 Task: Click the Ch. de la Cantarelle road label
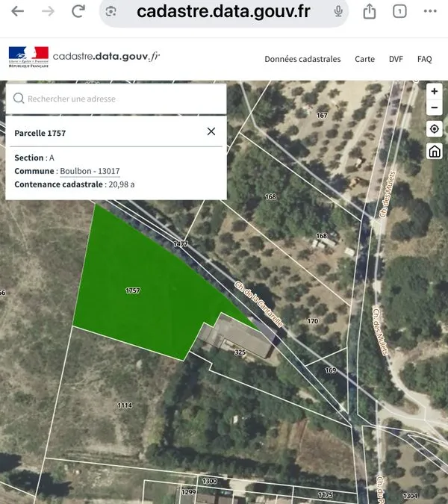(x=258, y=304)
